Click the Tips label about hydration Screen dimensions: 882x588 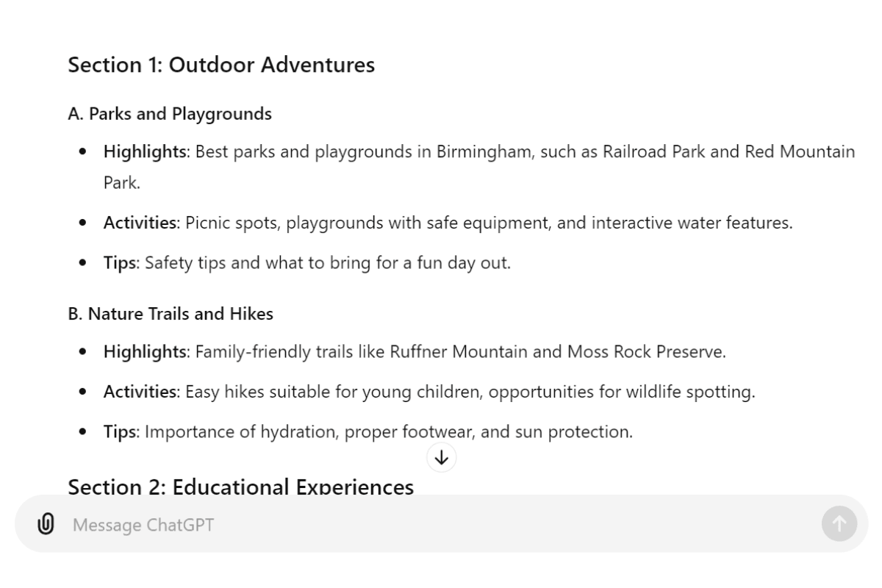[x=120, y=432]
